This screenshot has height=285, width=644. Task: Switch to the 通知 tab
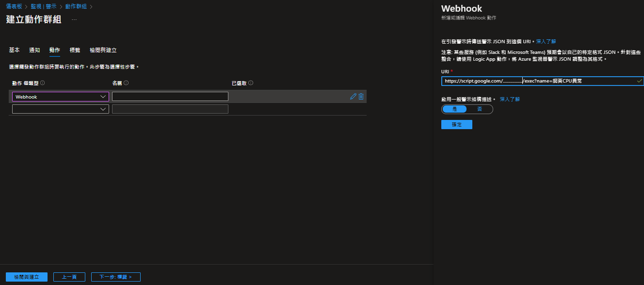point(34,50)
